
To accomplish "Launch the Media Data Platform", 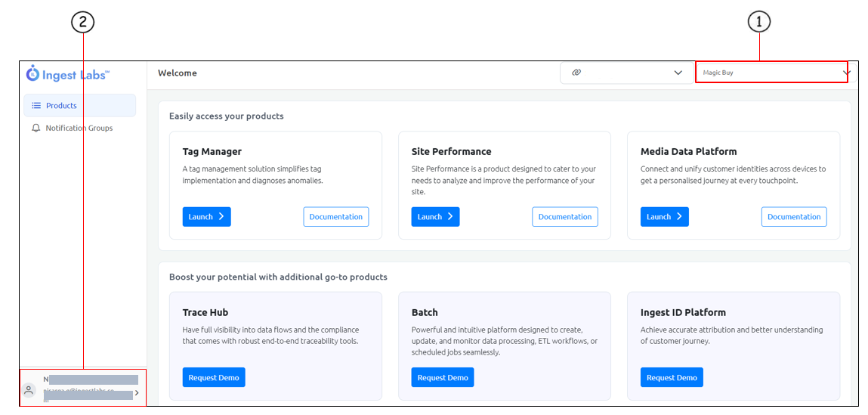I will 664,217.
